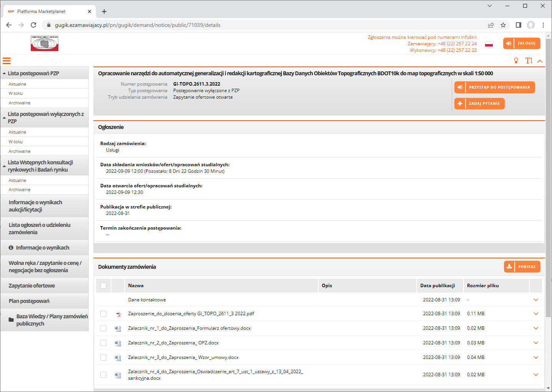Screen dimensions: 552x392
Task: Open PDF icon for Zaproszenie_do_zlozenia_oferty
Action: tap(118, 314)
